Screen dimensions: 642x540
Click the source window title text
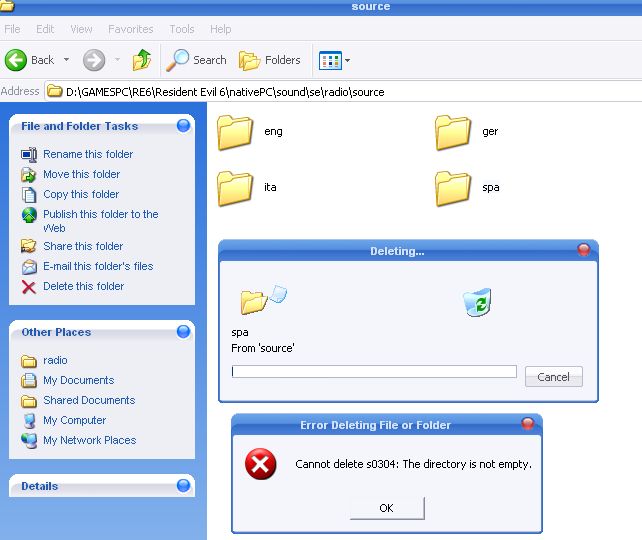click(x=371, y=6)
